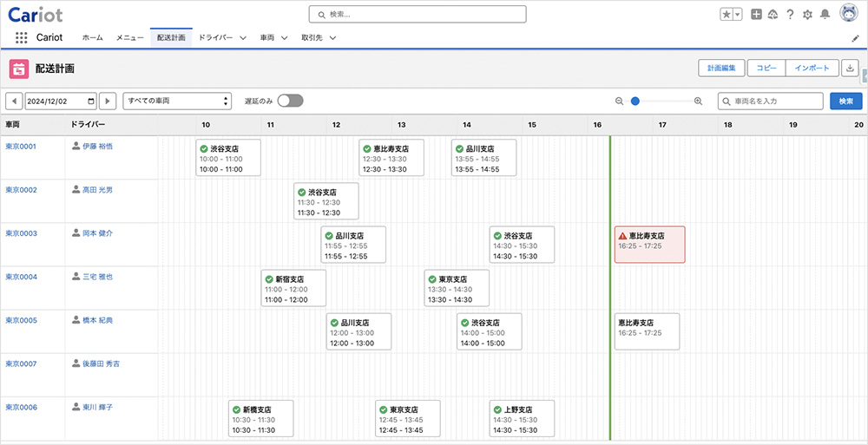The height and width of the screenshot is (445, 868).
Task: Click driver icon beside 後藤田 秀吉
Action: [76, 363]
